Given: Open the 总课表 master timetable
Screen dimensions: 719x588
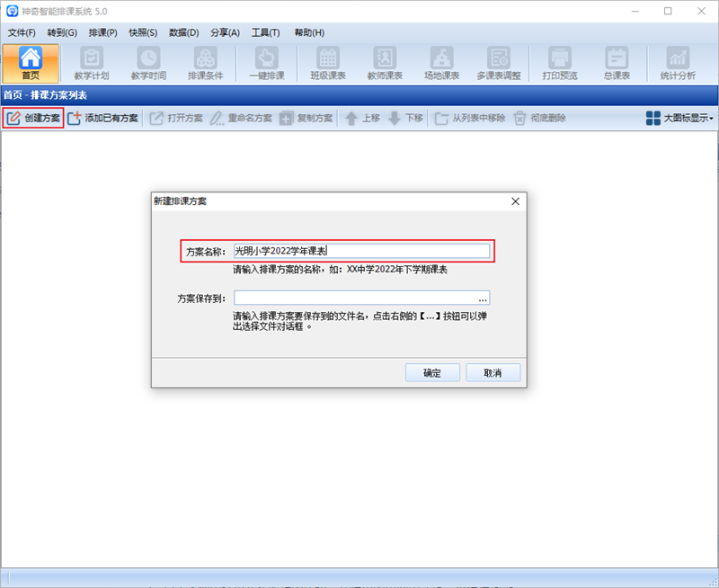Looking at the screenshot, I should (617, 63).
